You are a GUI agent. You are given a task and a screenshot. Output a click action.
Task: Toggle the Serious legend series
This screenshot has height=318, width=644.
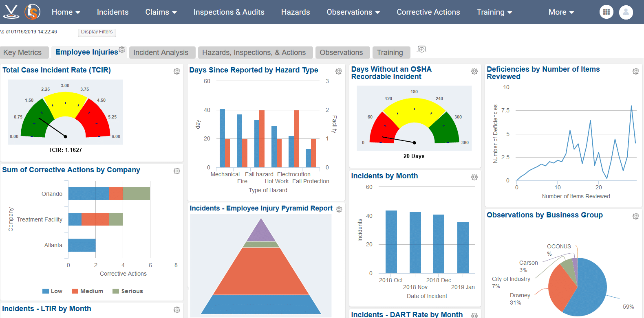(x=128, y=291)
